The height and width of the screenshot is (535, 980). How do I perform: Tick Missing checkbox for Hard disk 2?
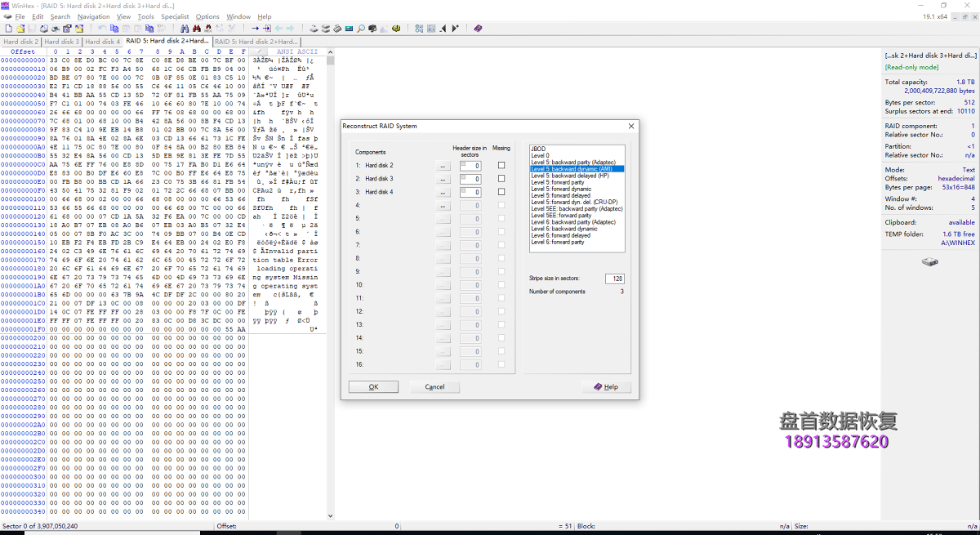click(501, 165)
